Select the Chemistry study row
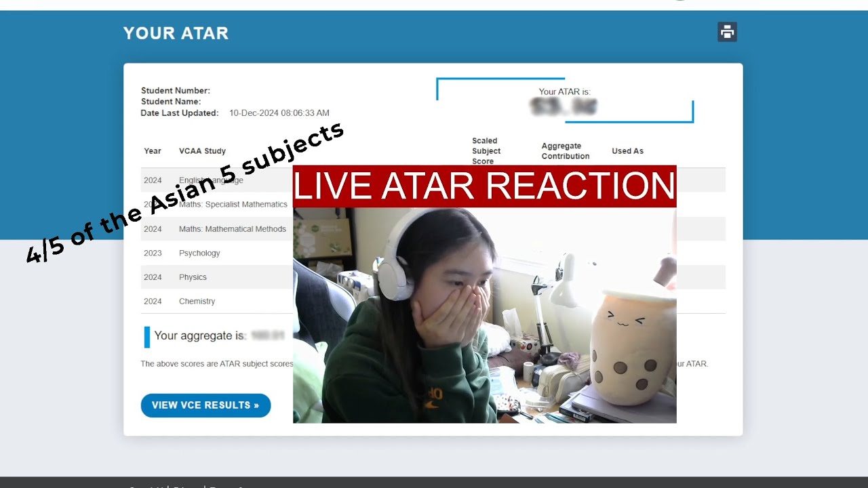 tap(433, 302)
